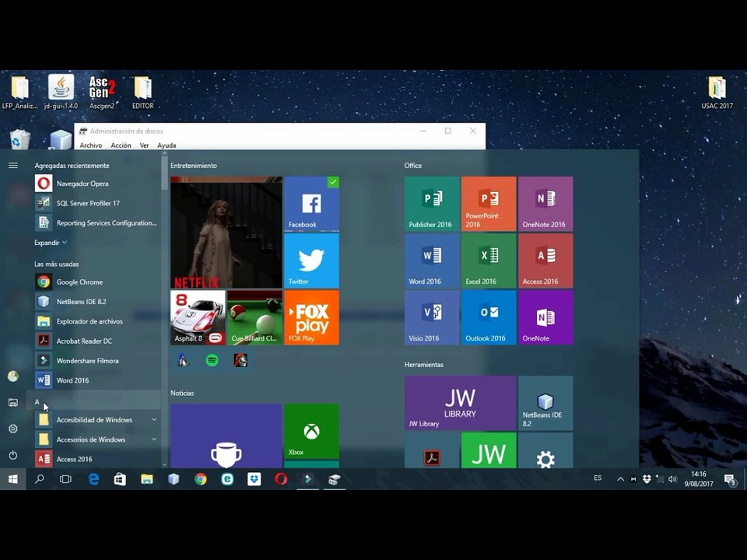Open the Power options button
Viewport: 747px width, 560px height.
click(x=13, y=455)
